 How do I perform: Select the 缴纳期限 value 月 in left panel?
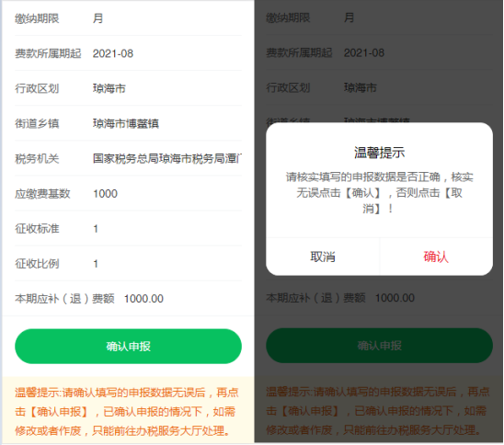(x=97, y=18)
